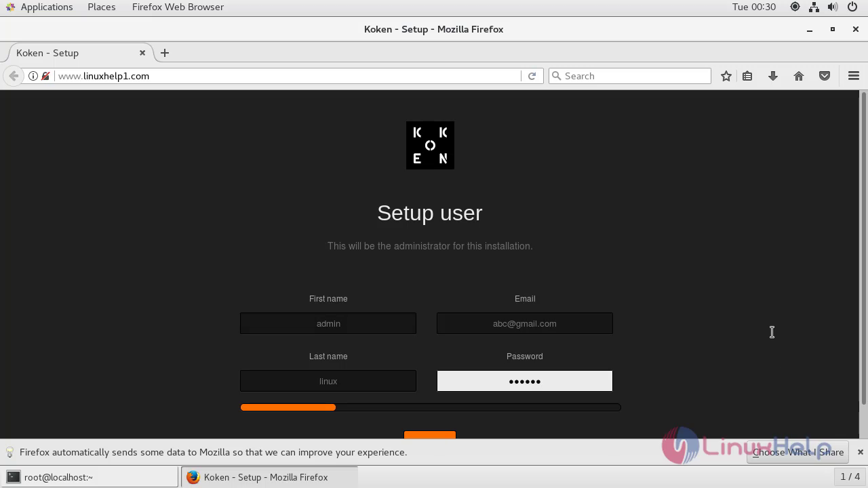Viewport: 868px width, 488px height.
Task: Click the URL address bar
Action: (288, 76)
